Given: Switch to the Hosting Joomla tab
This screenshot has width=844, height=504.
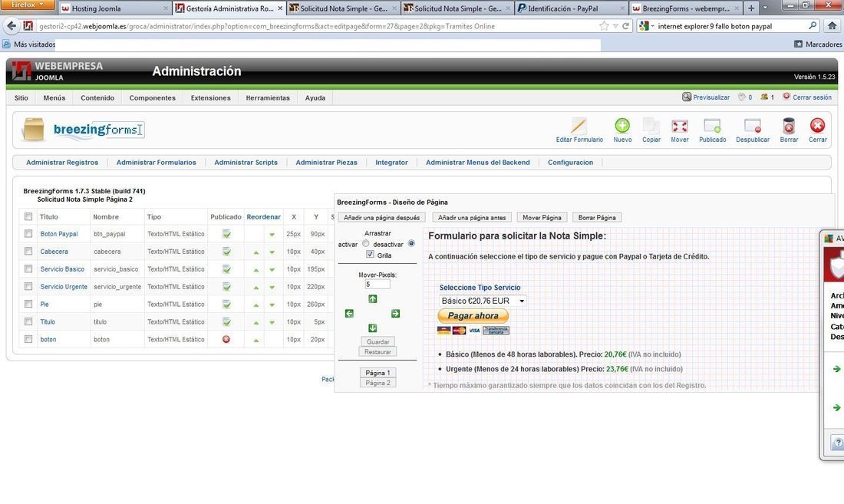Looking at the screenshot, I should (114, 8).
